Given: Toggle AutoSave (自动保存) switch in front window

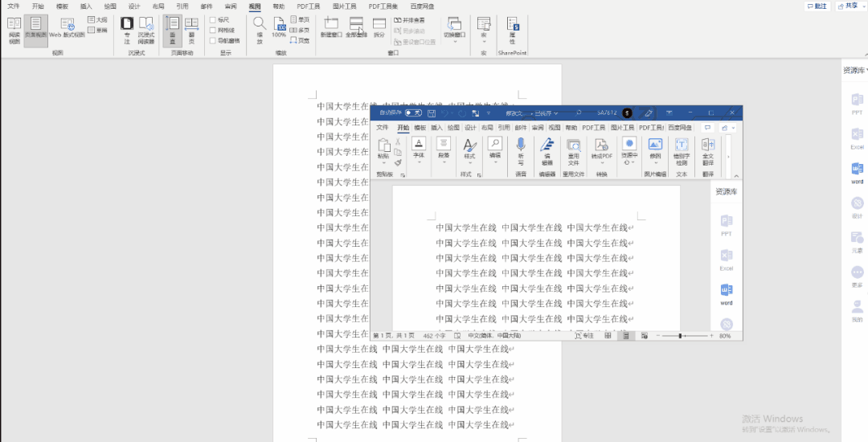Looking at the screenshot, I should coord(413,113).
